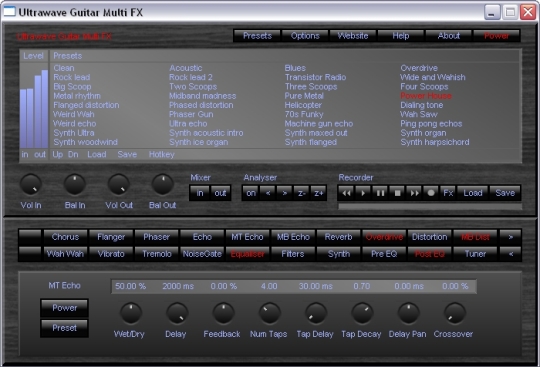Screen dimensions: 540x367
Task: Assign a Hotkey to the preset
Action: [x=162, y=155]
